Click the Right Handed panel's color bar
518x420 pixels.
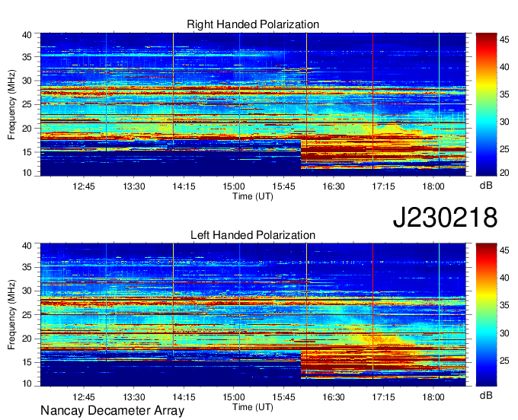pos(486,104)
